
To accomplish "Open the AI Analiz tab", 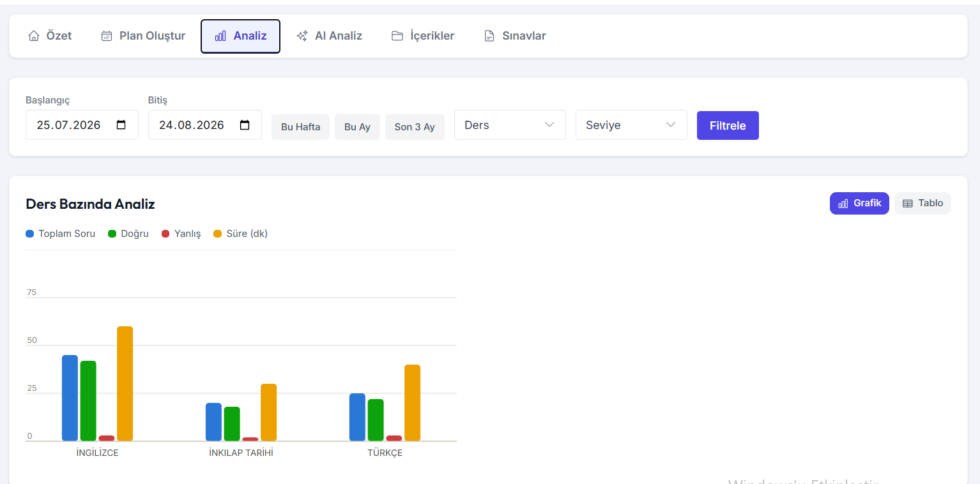I will (329, 36).
